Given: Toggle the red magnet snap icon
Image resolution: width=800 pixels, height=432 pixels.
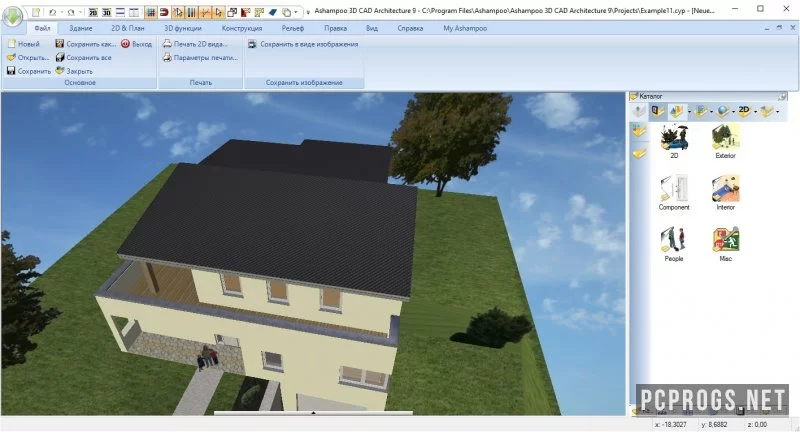Looking at the screenshot, I should coord(164,12).
